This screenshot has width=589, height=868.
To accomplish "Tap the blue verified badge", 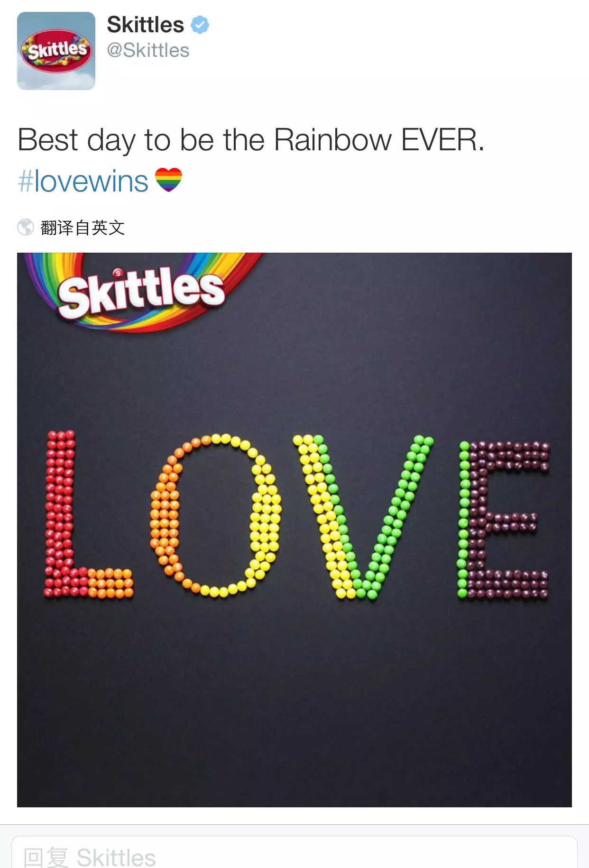I will click(x=200, y=25).
